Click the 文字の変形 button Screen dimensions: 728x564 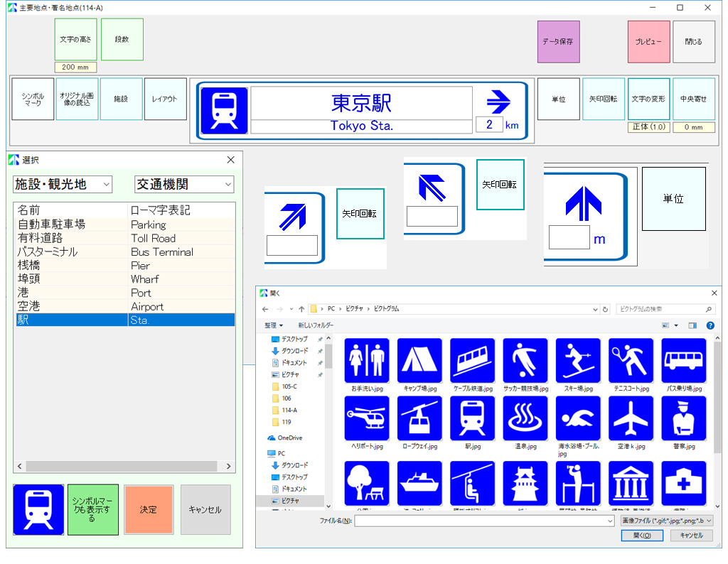click(648, 99)
